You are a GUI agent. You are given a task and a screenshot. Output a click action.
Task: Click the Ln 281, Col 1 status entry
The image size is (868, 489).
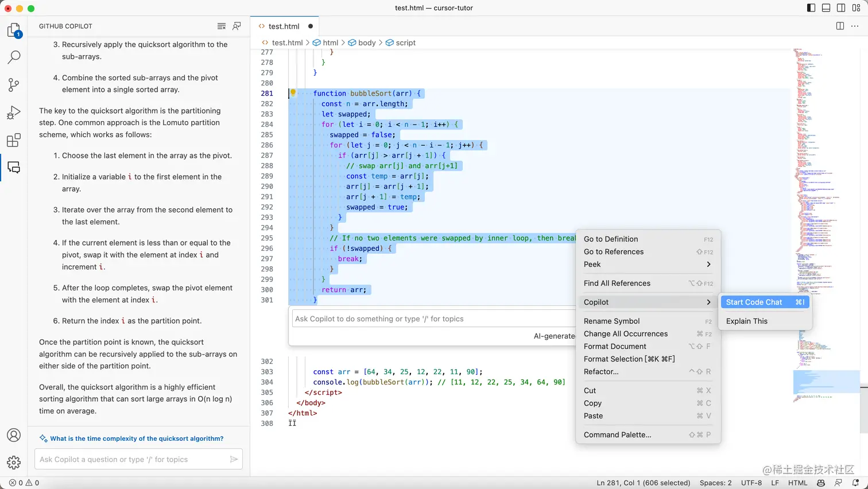pos(643,483)
